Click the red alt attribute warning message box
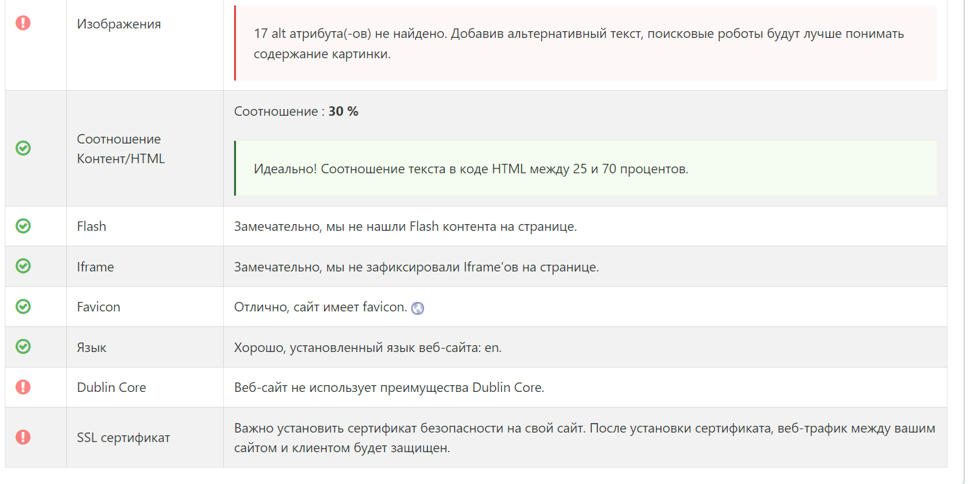The width and height of the screenshot is (980, 484). coord(585,43)
